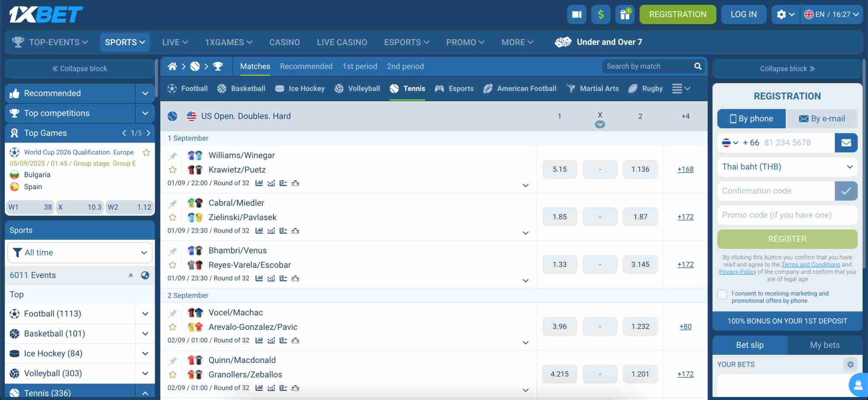Click the trophy breadcrumb icon
Viewport: 868px width, 400px height.
pos(218,66)
